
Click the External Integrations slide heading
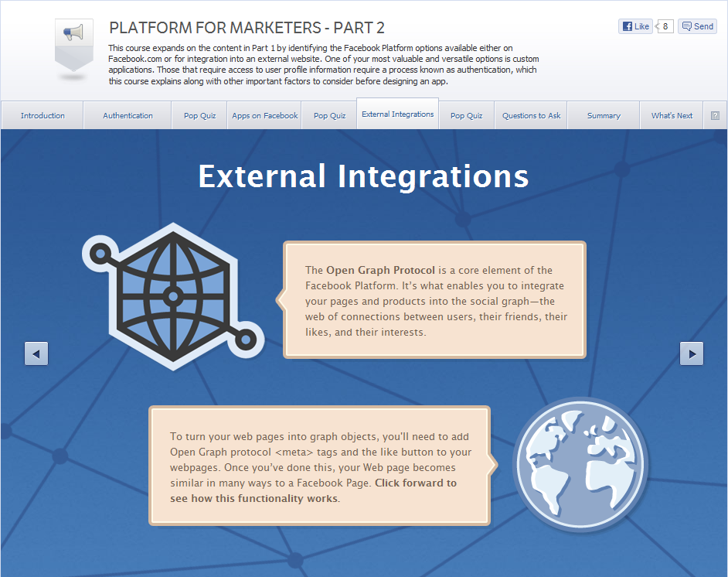(363, 176)
